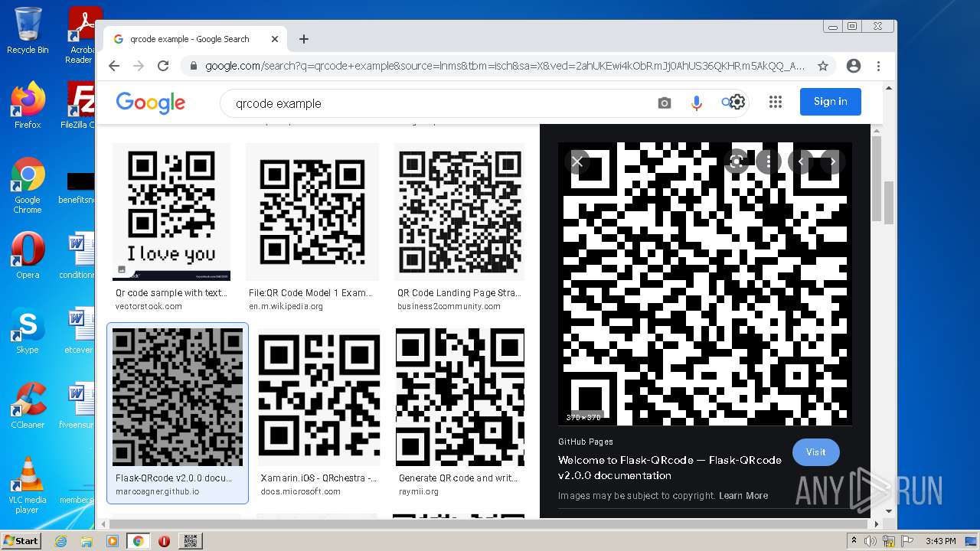Go to the previous image in preview
Image resolution: width=980 pixels, height=551 pixels.
click(x=801, y=161)
